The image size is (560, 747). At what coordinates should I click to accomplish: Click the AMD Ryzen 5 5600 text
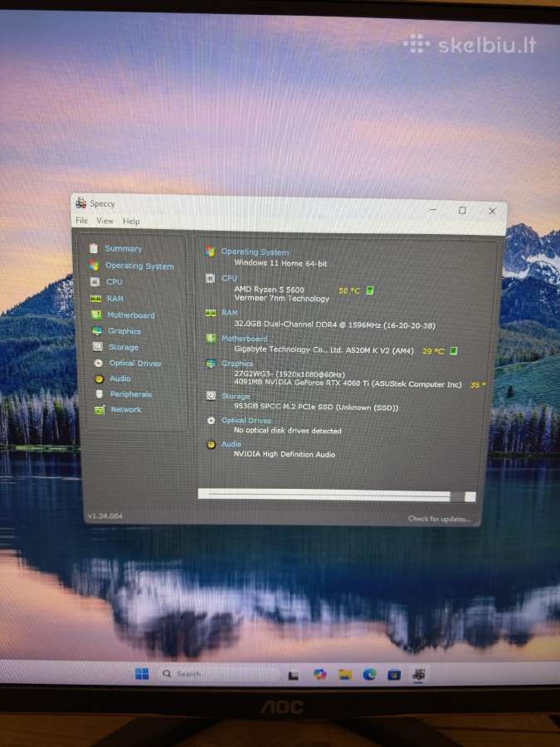click(269, 290)
